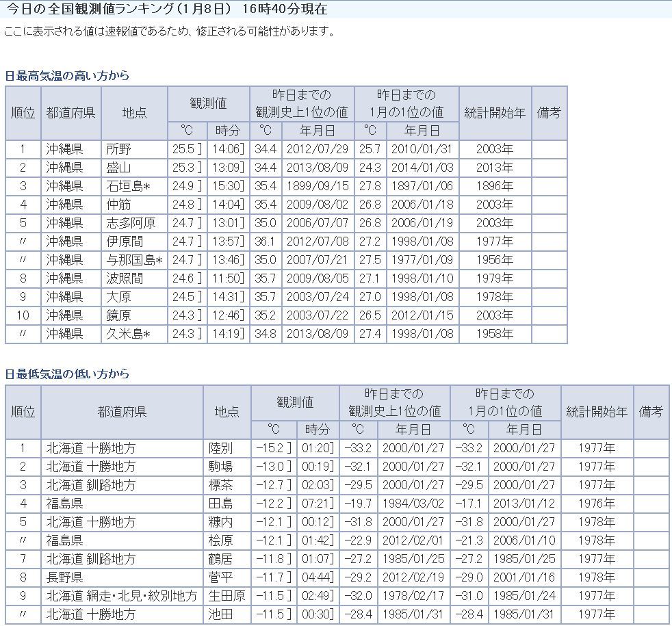The height and width of the screenshot is (626, 672).
Task: Click the 田島 station in Fukushima
Action: pyautogui.click(x=220, y=504)
